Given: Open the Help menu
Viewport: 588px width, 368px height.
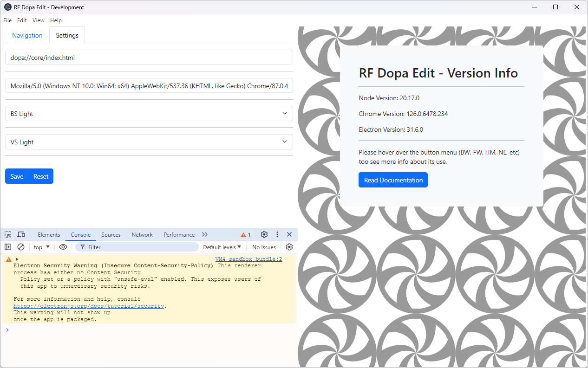Looking at the screenshot, I should point(56,20).
